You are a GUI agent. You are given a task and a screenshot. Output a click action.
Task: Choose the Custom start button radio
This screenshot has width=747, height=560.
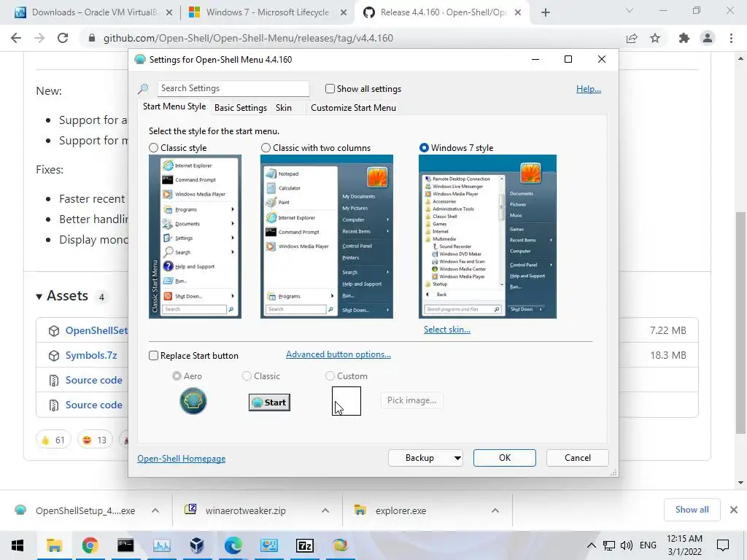click(x=330, y=376)
